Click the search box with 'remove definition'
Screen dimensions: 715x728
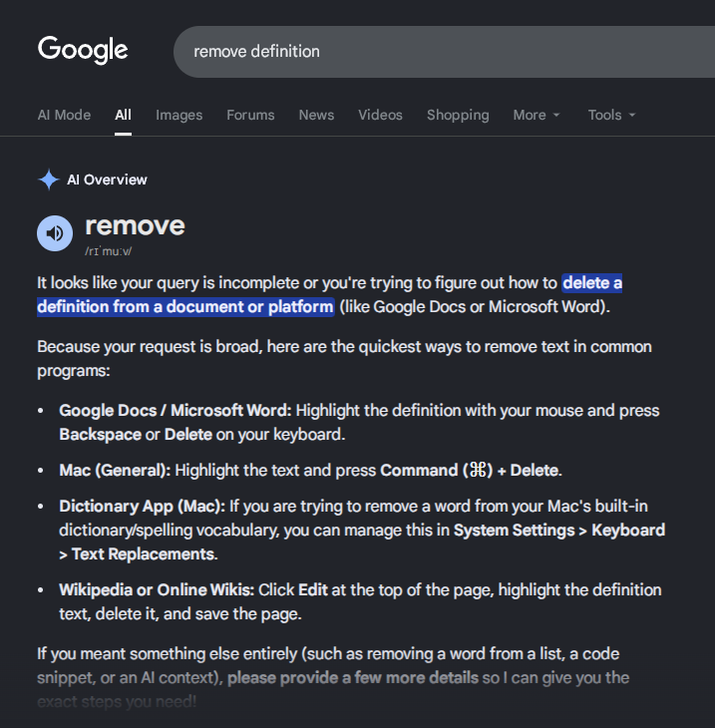(x=444, y=52)
